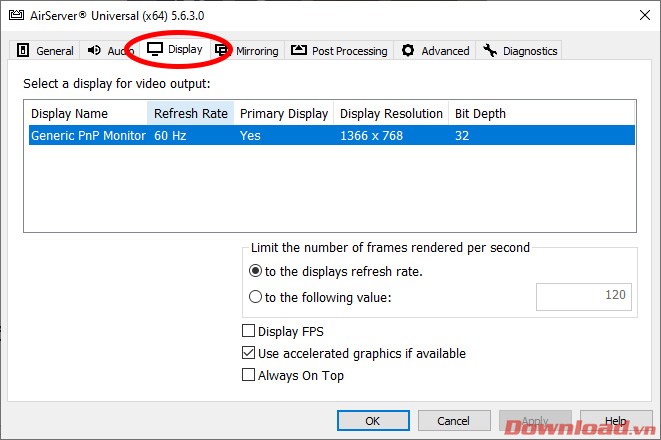Switch to the Diagnostics tab
This screenshot has height=440, width=661.
coord(519,51)
